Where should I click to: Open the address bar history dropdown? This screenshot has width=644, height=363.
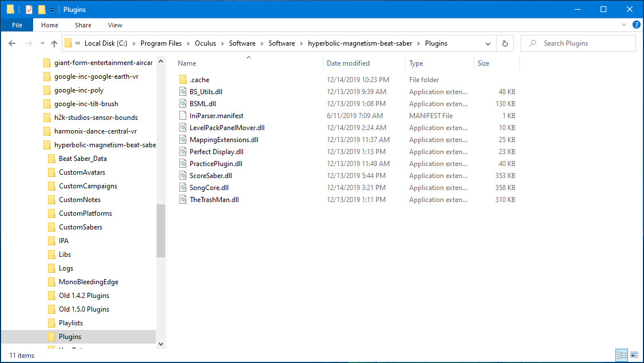pyautogui.click(x=488, y=43)
